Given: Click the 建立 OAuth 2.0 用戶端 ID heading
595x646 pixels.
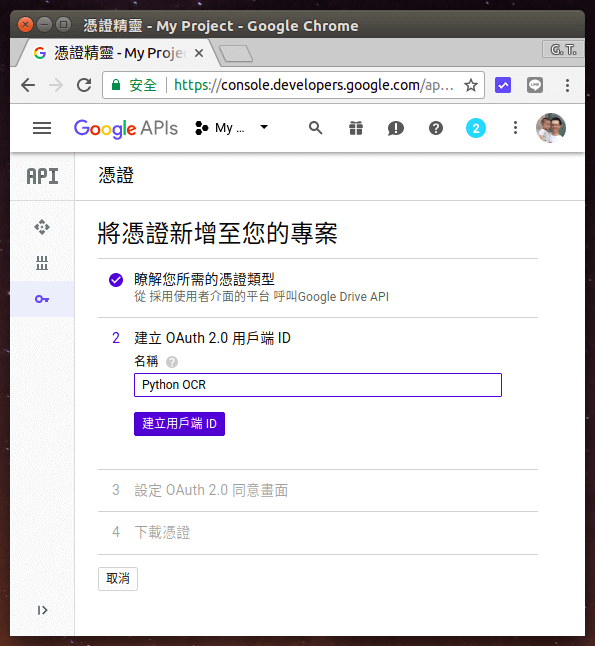Looking at the screenshot, I should click(212, 338).
